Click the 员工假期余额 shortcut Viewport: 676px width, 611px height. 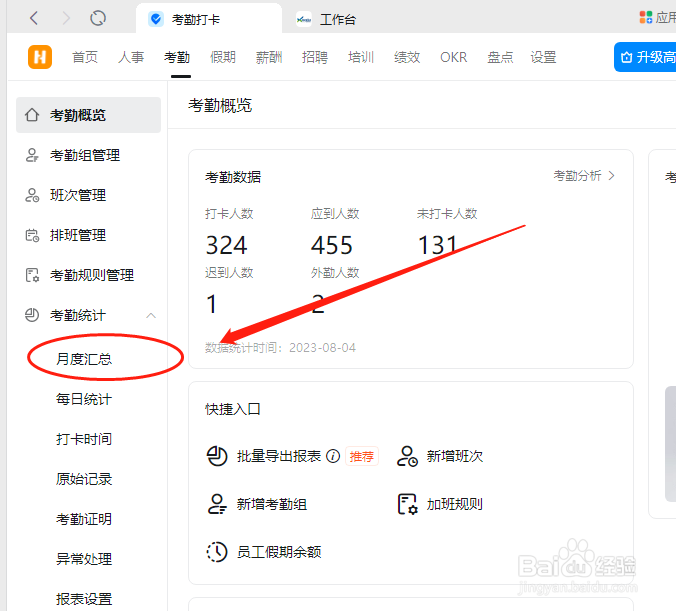point(279,552)
